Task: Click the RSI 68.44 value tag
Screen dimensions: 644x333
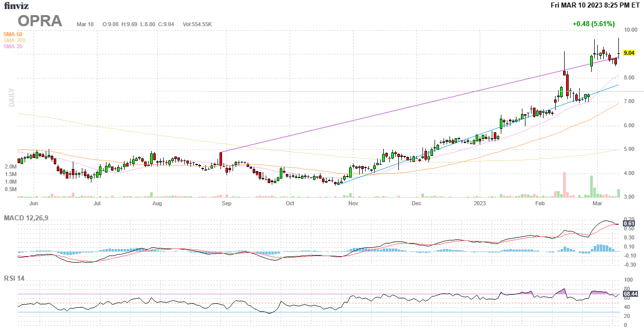Action: point(630,294)
